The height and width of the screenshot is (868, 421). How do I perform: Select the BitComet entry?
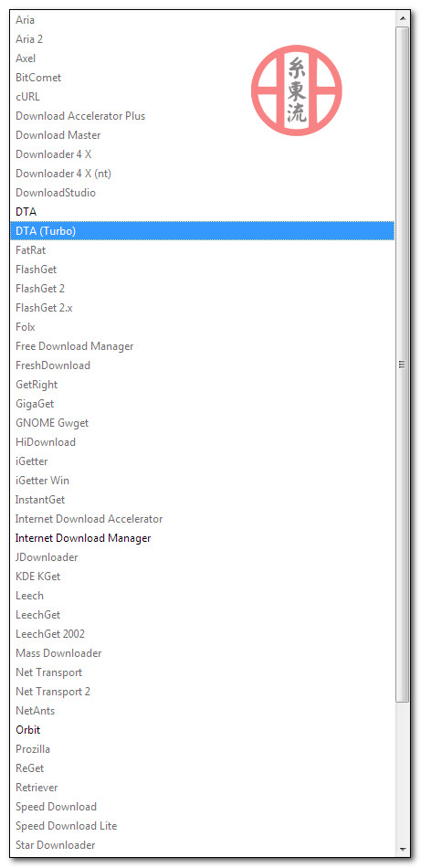point(203,78)
